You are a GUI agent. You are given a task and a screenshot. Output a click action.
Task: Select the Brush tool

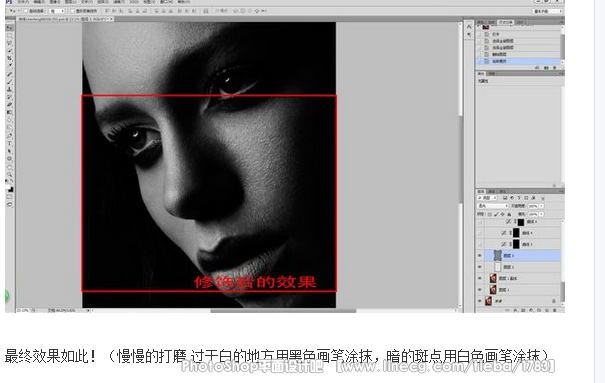tap(9, 82)
